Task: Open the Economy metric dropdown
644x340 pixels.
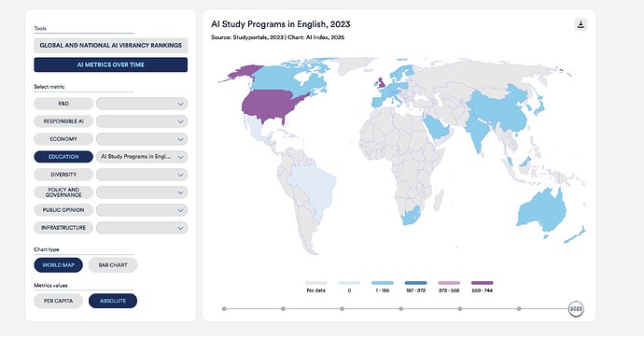Action: click(142, 139)
